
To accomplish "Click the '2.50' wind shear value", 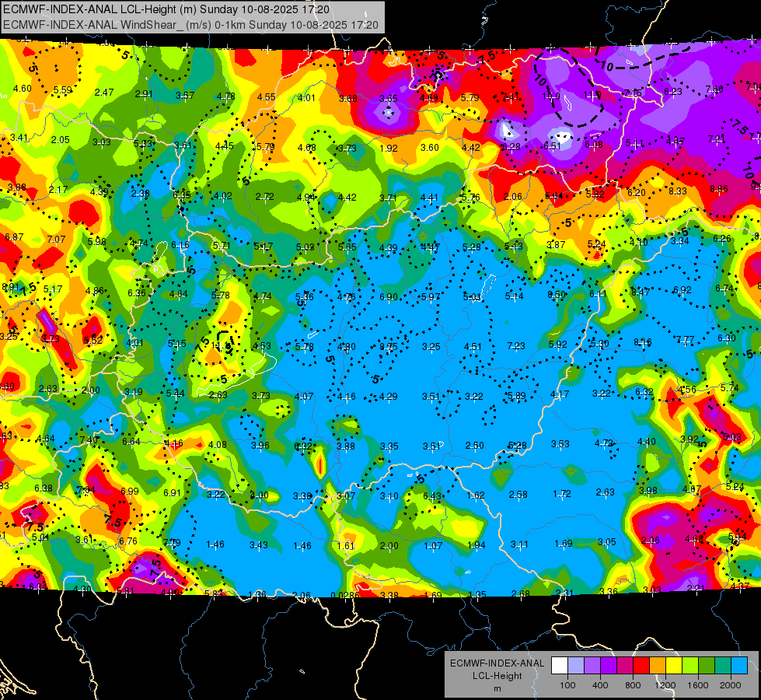I will click(475, 446).
